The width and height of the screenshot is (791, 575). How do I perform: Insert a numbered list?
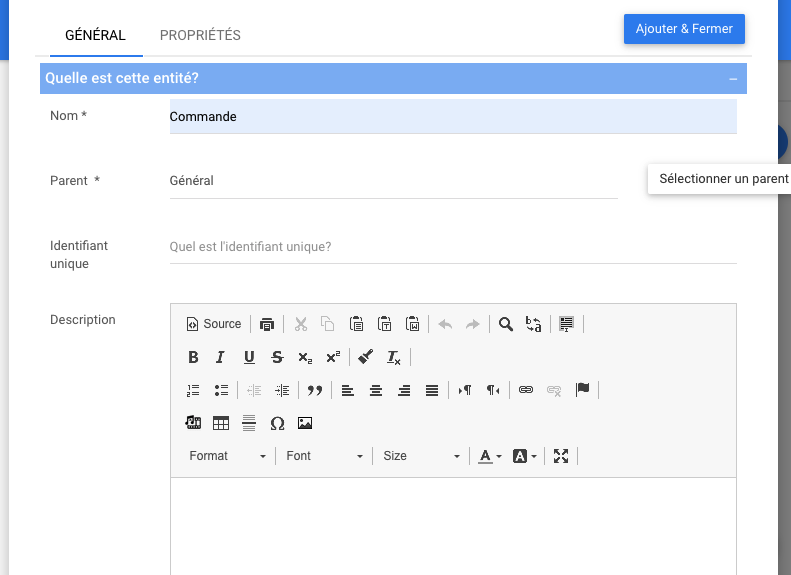[193, 391]
